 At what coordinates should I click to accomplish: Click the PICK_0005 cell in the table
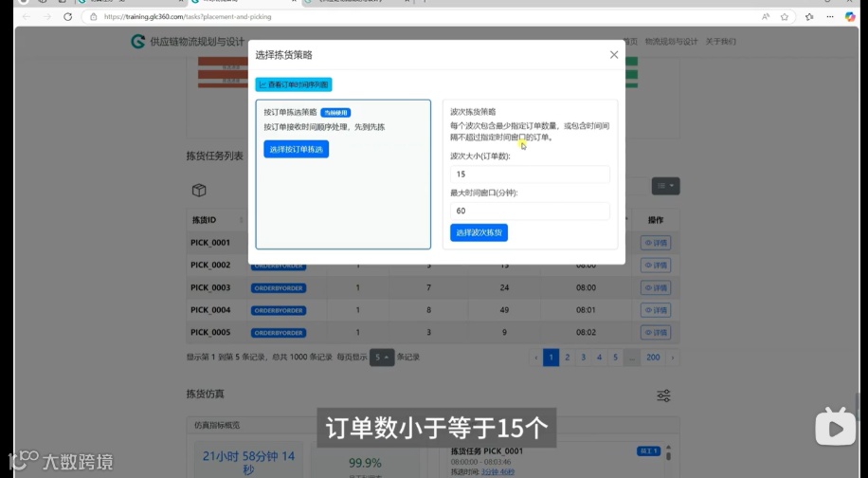(x=210, y=332)
